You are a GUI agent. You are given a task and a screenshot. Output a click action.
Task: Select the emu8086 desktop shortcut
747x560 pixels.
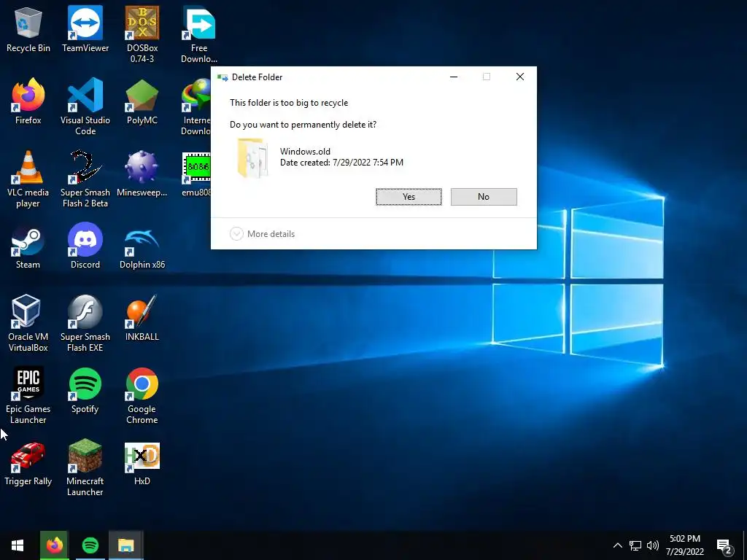196,174
